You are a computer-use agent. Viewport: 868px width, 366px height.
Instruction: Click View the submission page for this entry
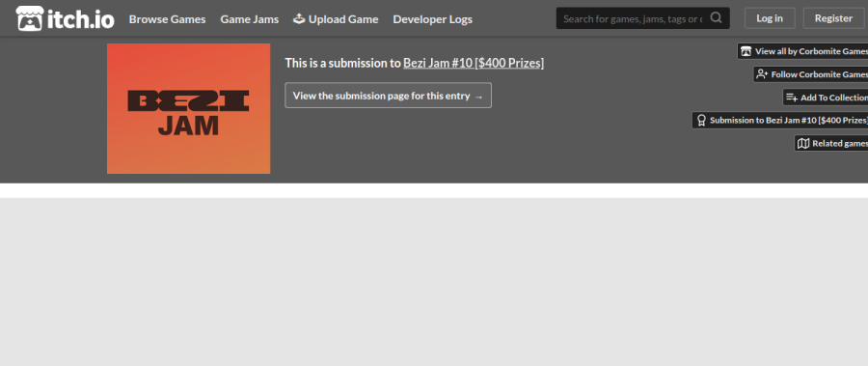point(388,96)
